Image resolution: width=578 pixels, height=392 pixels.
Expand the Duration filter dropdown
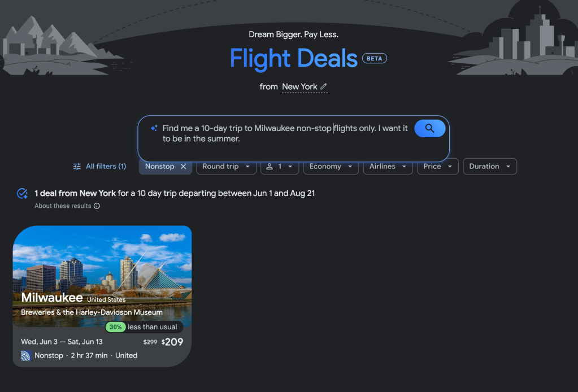(490, 167)
